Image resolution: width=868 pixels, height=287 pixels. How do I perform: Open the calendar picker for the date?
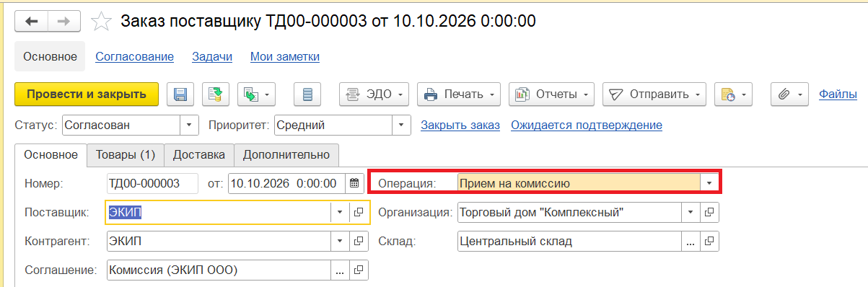(x=354, y=183)
